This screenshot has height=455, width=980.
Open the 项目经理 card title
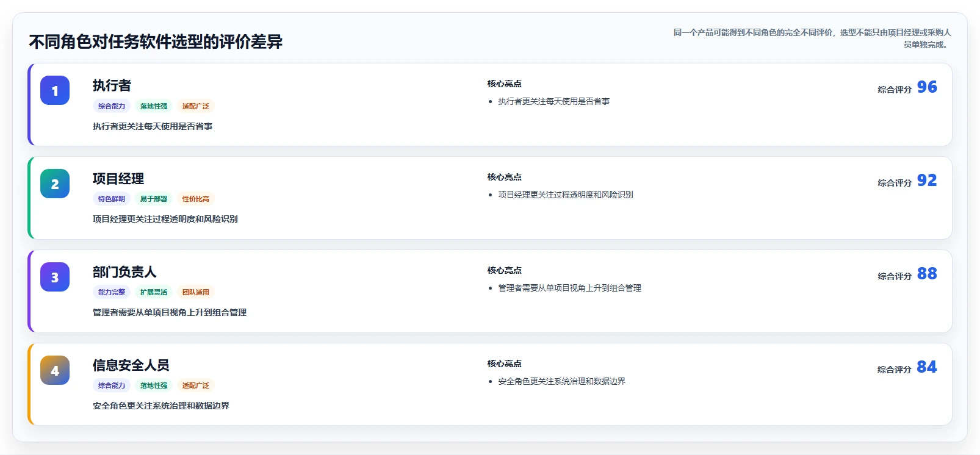(118, 179)
